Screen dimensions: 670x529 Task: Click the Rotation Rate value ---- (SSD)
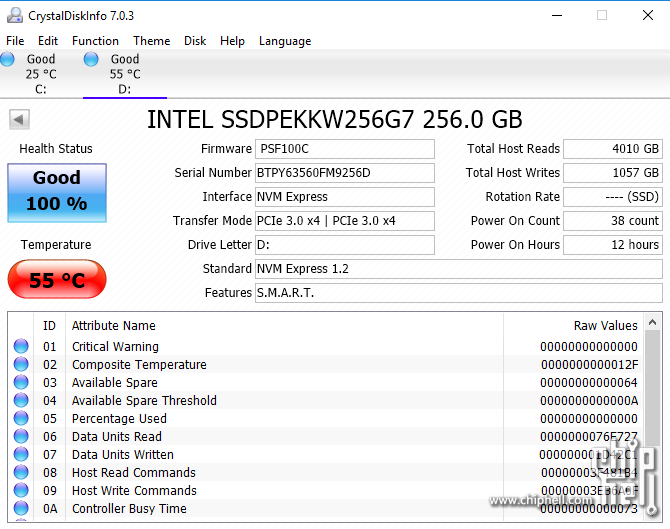(x=613, y=197)
